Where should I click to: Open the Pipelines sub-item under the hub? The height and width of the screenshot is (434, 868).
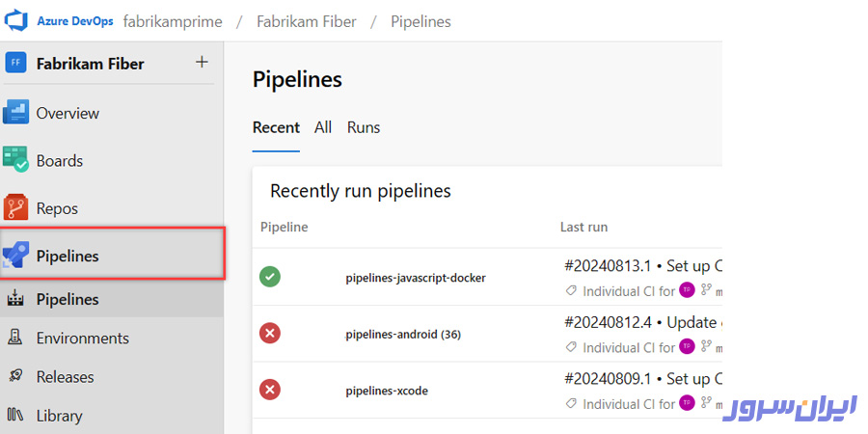pos(68,300)
